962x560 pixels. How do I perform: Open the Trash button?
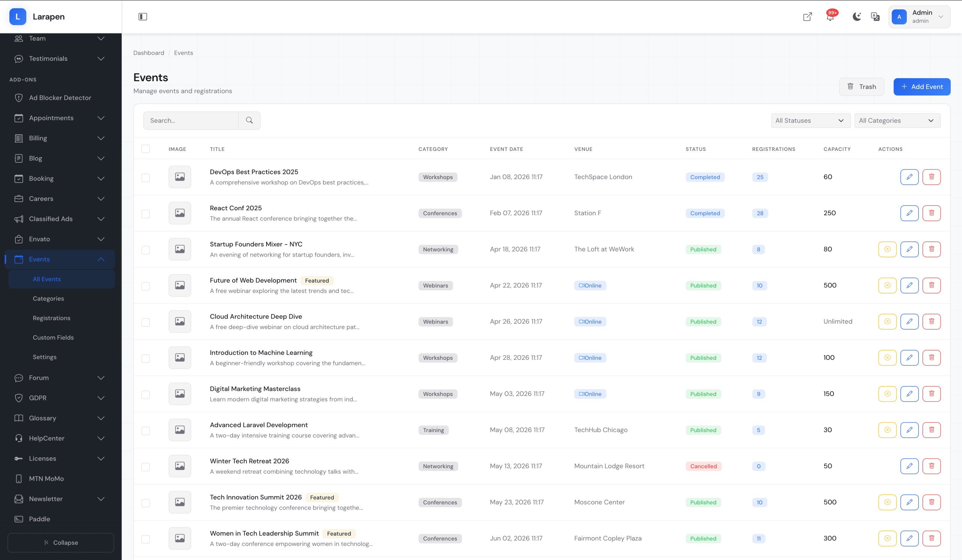pos(861,87)
